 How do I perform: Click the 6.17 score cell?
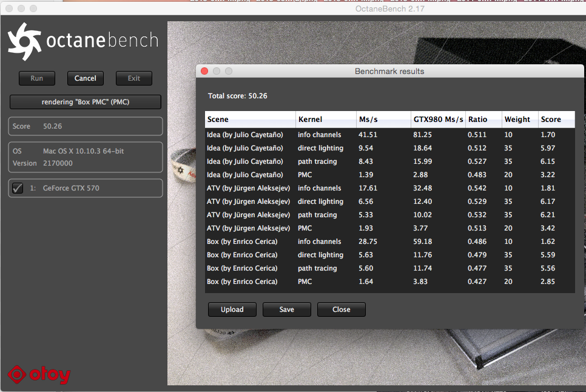tap(548, 201)
